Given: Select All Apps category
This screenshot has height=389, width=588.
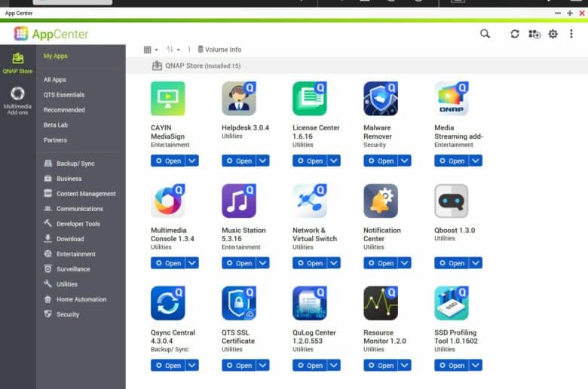Looking at the screenshot, I should coord(55,79).
